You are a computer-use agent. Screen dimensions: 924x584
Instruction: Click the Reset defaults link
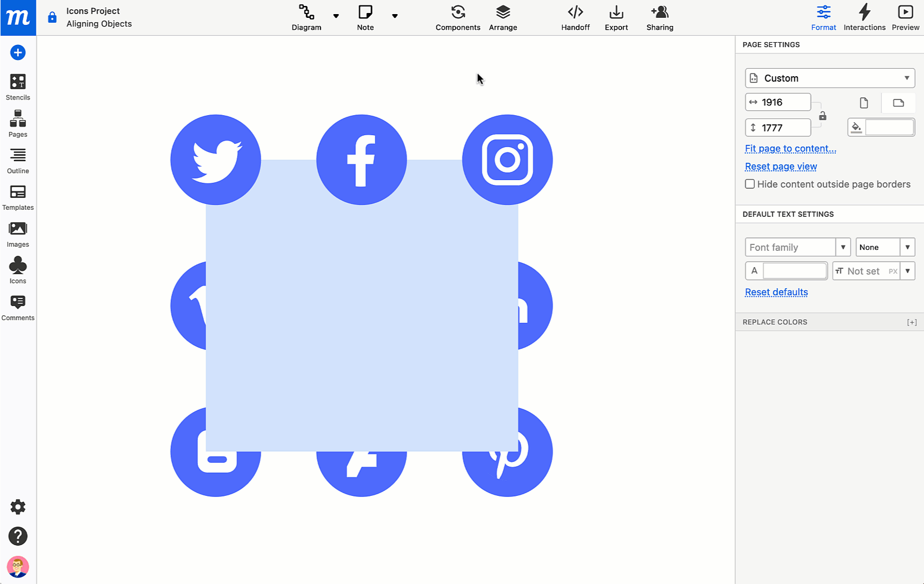click(776, 292)
